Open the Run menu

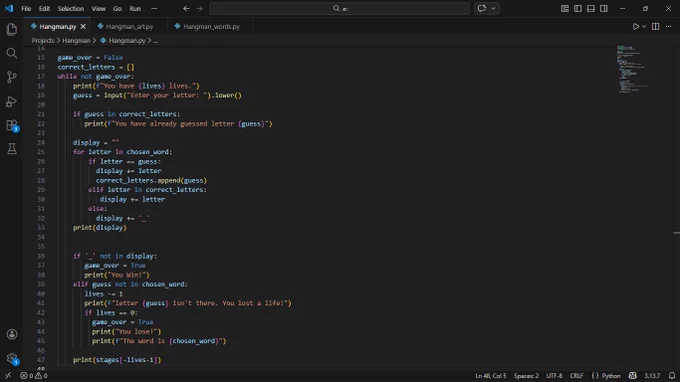(135, 8)
